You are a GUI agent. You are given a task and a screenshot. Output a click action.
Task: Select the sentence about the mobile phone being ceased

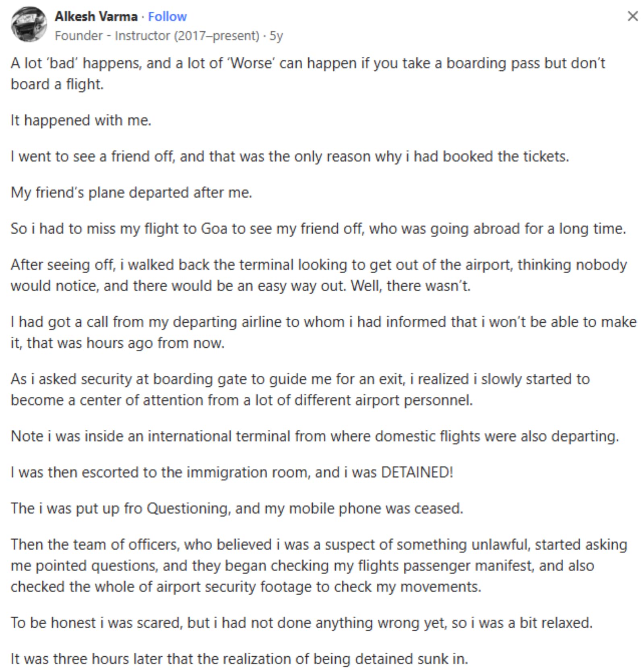(237, 508)
